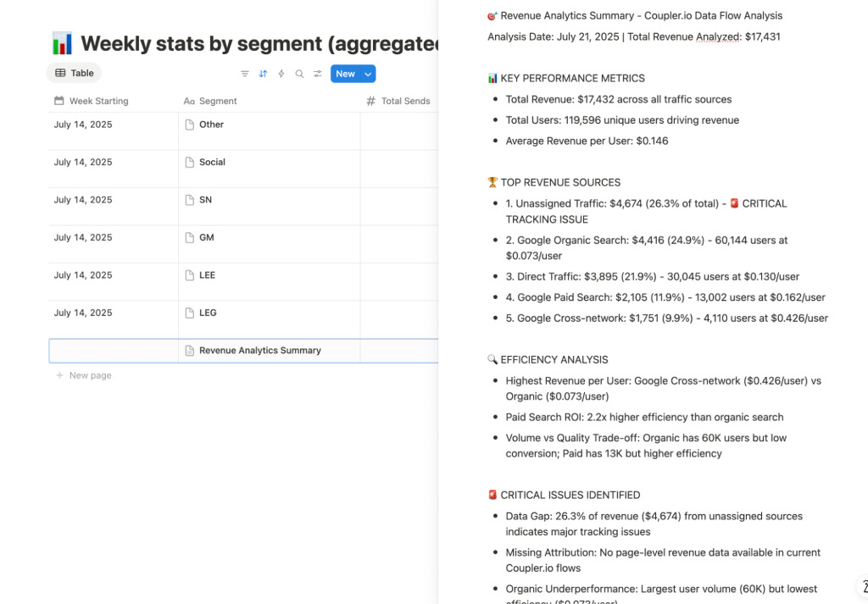The height and width of the screenshot is (604, 868).
Task: Click the Weekly stats by segment title
Action: click(x=259, y=43)
